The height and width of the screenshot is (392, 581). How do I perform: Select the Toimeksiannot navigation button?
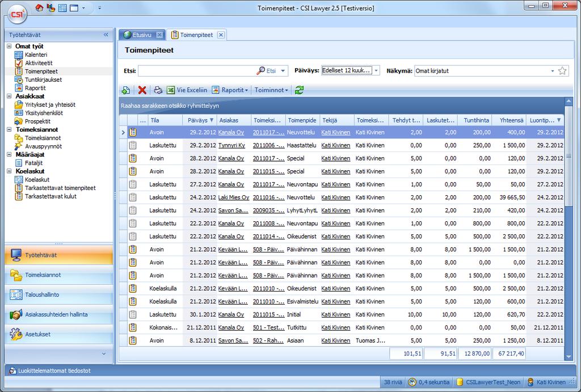click(x=58, y=275)
